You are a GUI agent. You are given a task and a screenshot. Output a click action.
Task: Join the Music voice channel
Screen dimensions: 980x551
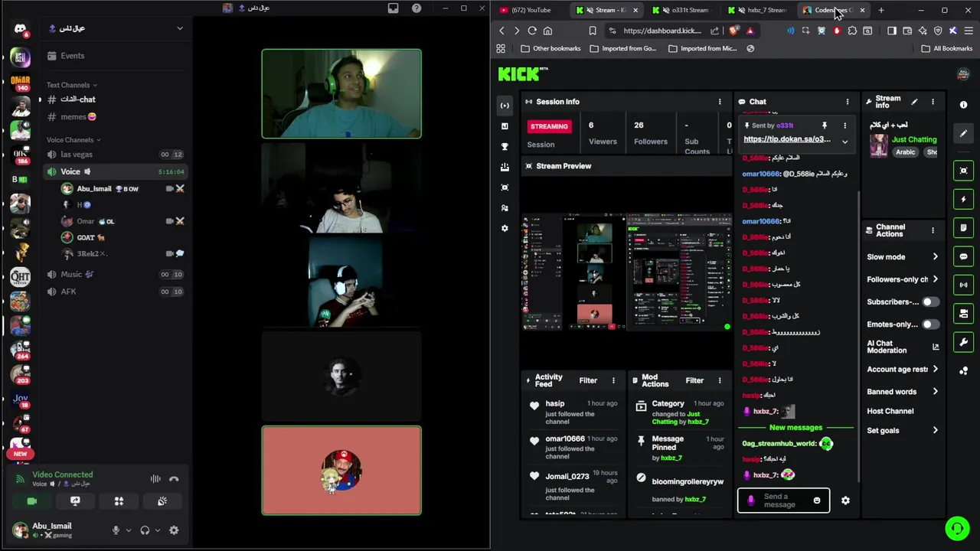[x=115, y=274]
